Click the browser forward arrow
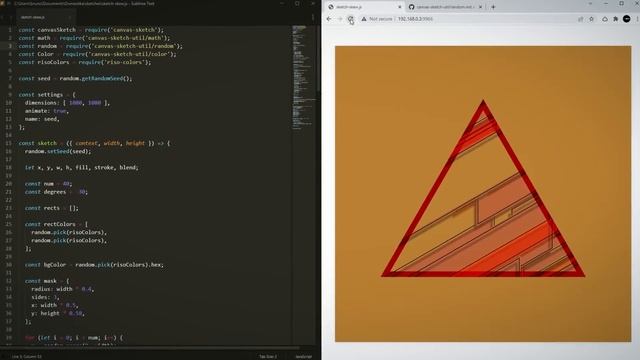Image resolution: width=640 pixels, height=360 pixels. pos(340,19)
